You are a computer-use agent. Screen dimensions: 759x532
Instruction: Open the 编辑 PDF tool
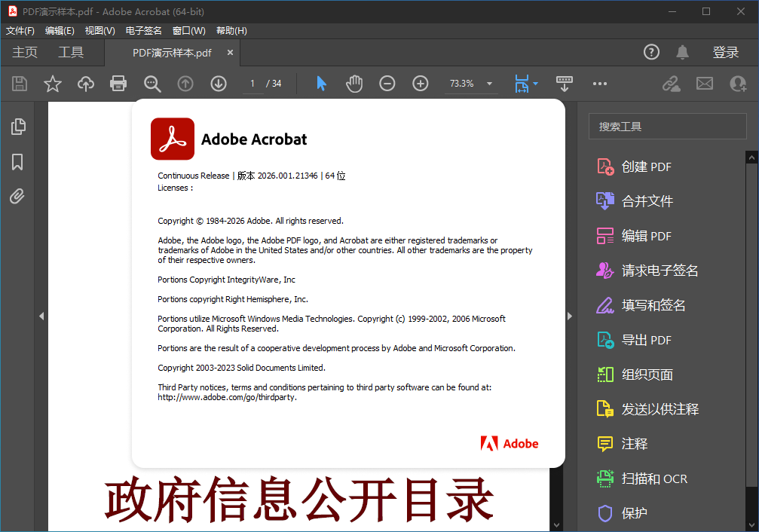click(x=634, y=236)
